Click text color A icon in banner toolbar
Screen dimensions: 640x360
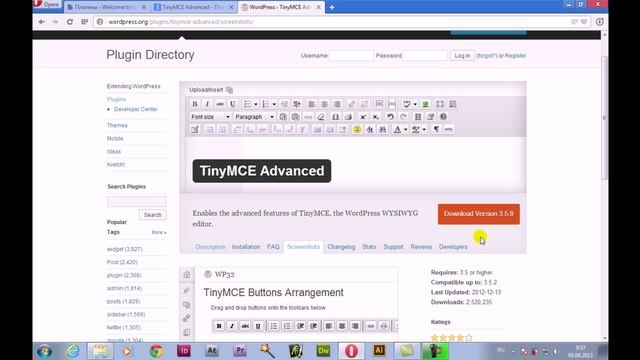(x=397, y=129)
